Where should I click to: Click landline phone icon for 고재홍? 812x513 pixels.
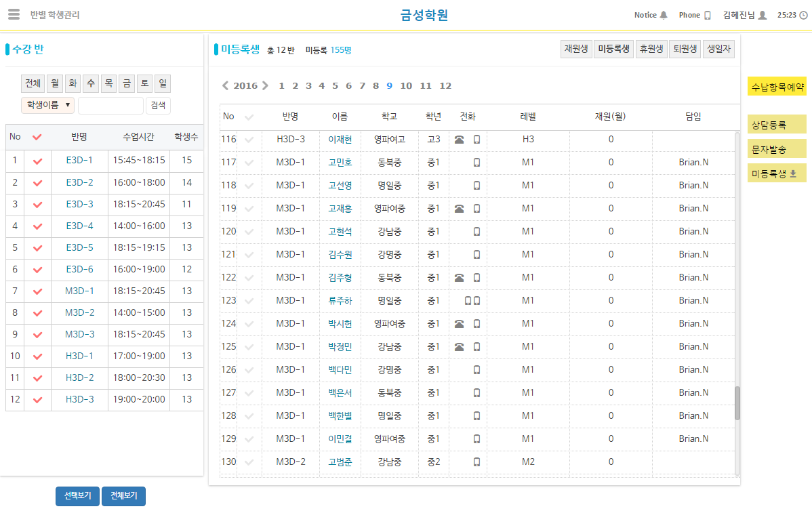coord(460,209)
